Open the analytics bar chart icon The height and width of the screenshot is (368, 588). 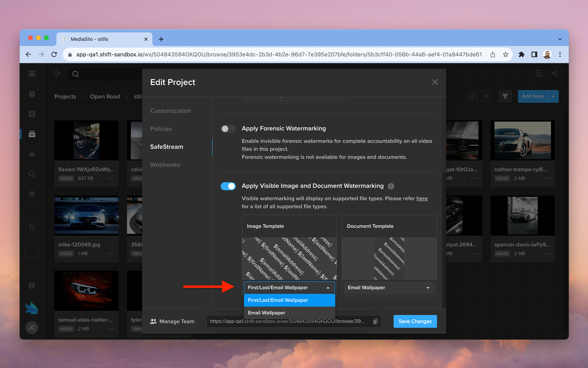(x=32, y=114)
